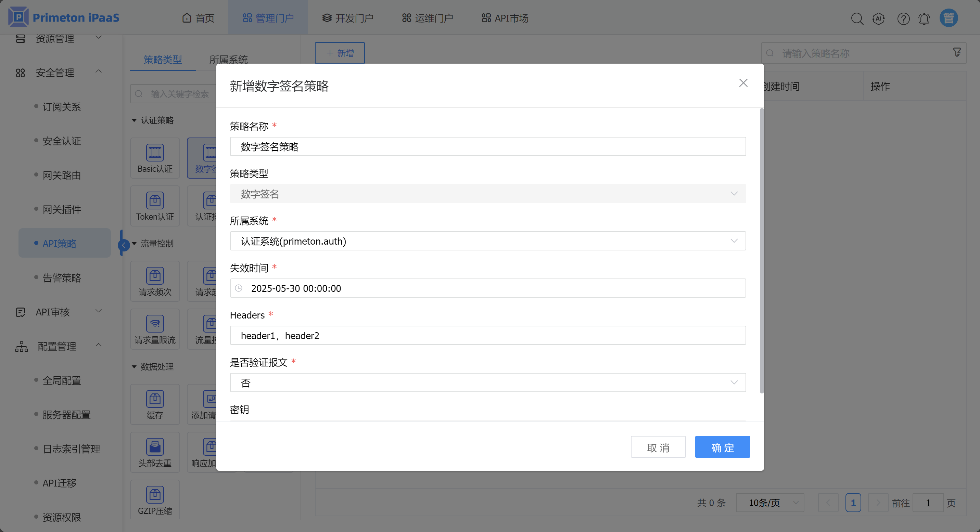Click the search magnifier icon in header

tap(857, 18)
